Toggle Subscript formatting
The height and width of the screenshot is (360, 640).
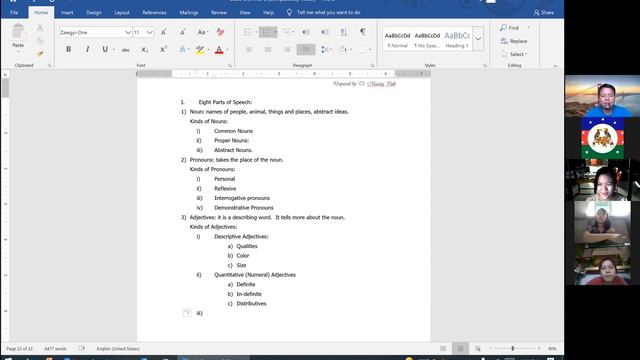click(144, 50)
